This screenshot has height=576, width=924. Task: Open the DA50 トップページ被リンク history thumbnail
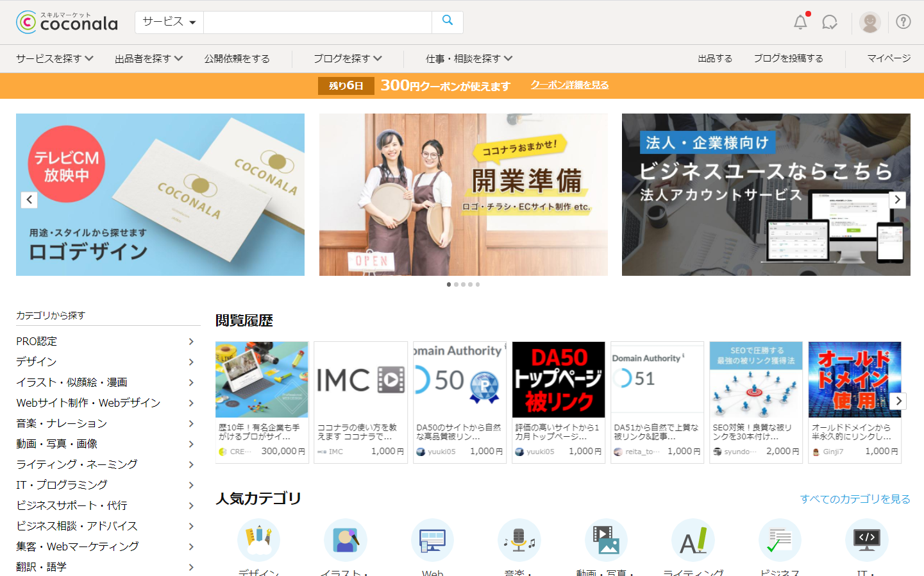pyautogui.click(x=559, y=380)
